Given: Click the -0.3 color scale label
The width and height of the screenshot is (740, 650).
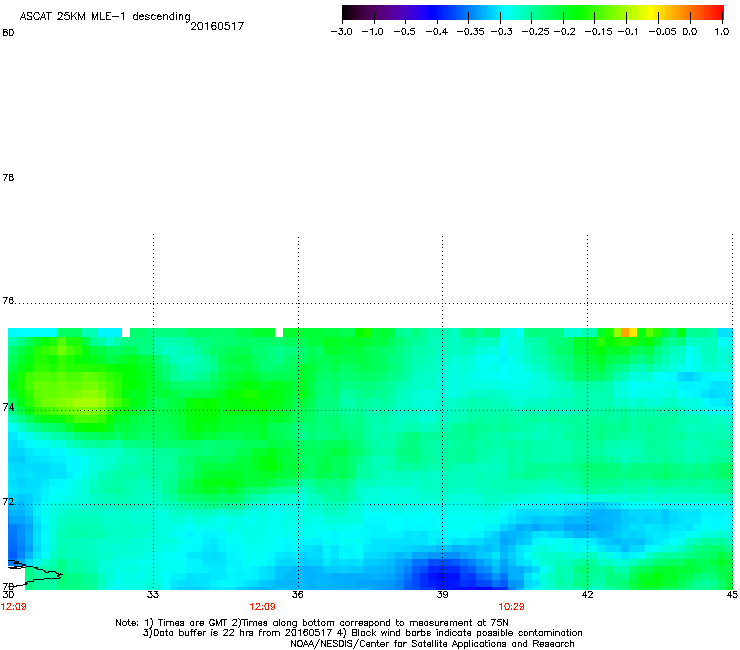Looking at the screenshot, I should coord(502,32).
